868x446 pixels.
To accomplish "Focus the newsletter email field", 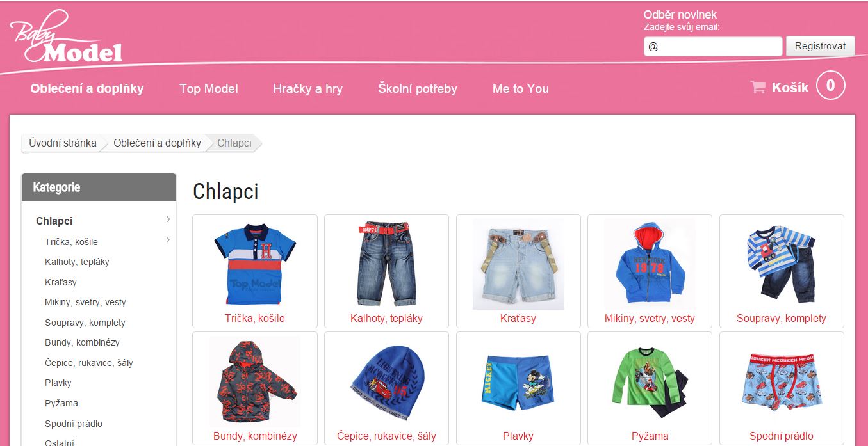I will coord(713,46).
